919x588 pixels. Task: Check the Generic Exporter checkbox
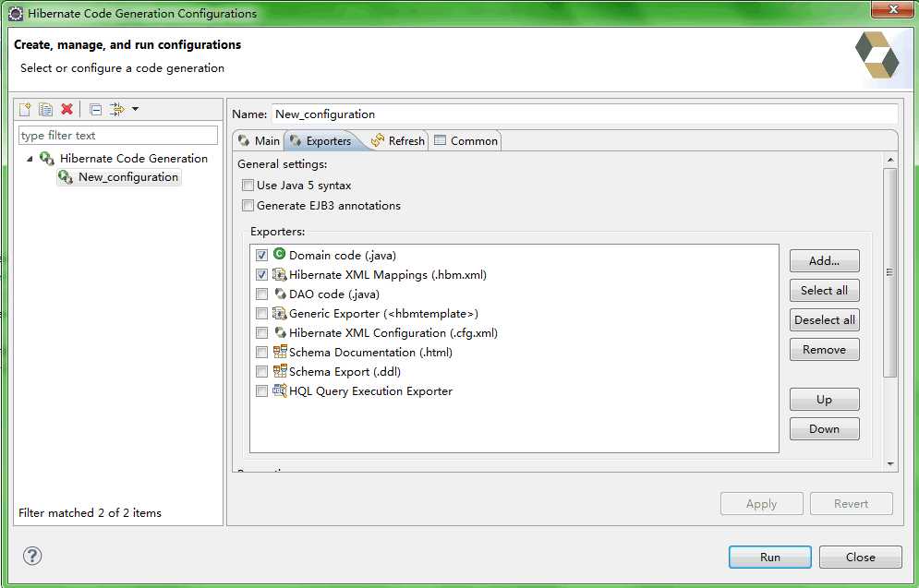coord(261,313)
